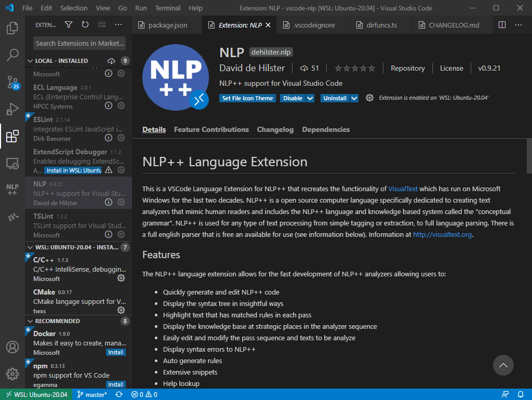
Task: Open manage gear for CMake extension
Action: tap(121, 310)
